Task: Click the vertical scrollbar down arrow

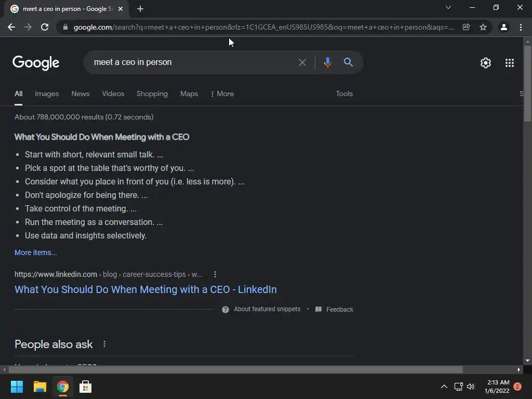Action: (527, 361)
